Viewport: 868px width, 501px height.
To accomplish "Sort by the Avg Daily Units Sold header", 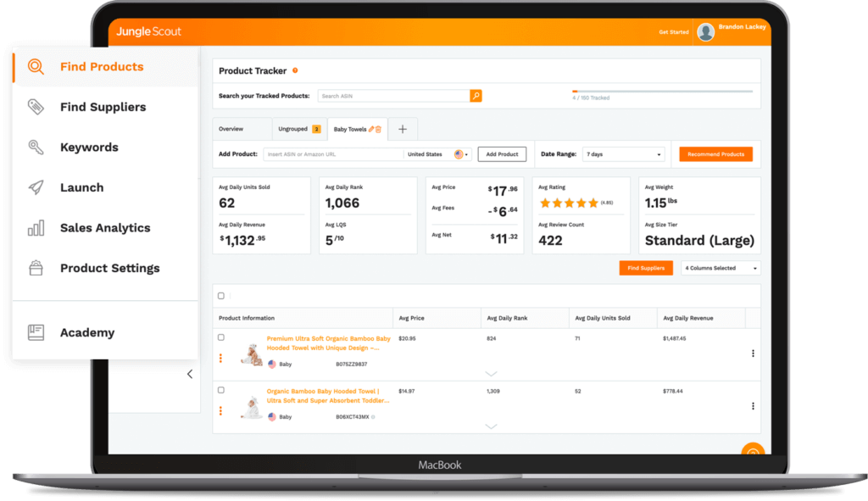I will (x=603, y=318).
